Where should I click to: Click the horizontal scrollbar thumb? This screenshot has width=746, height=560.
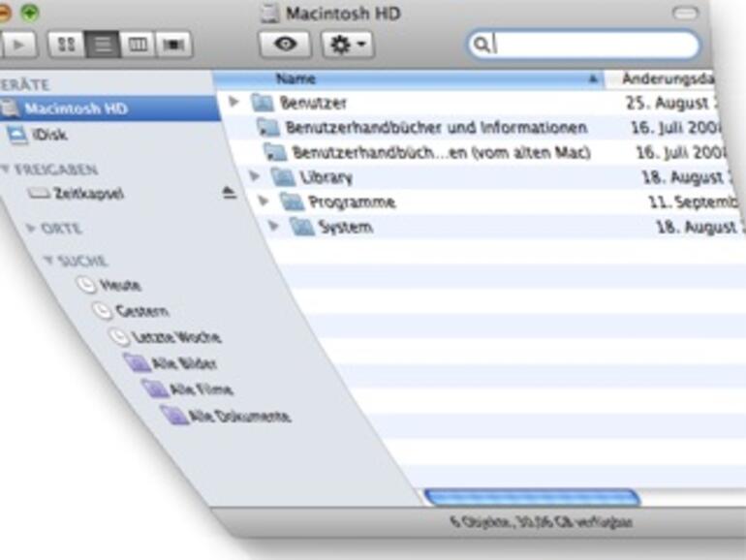(532, 498)
